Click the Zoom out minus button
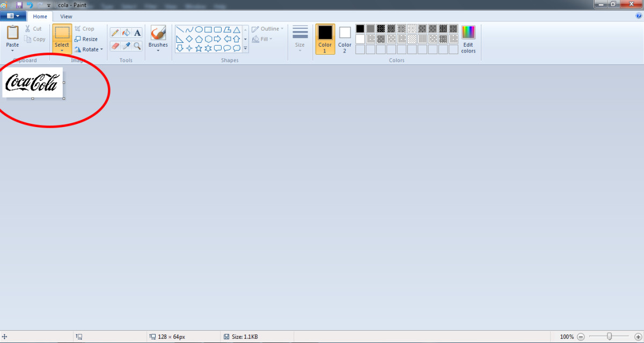This screenshot has width=644, height=343. (581, 337)
